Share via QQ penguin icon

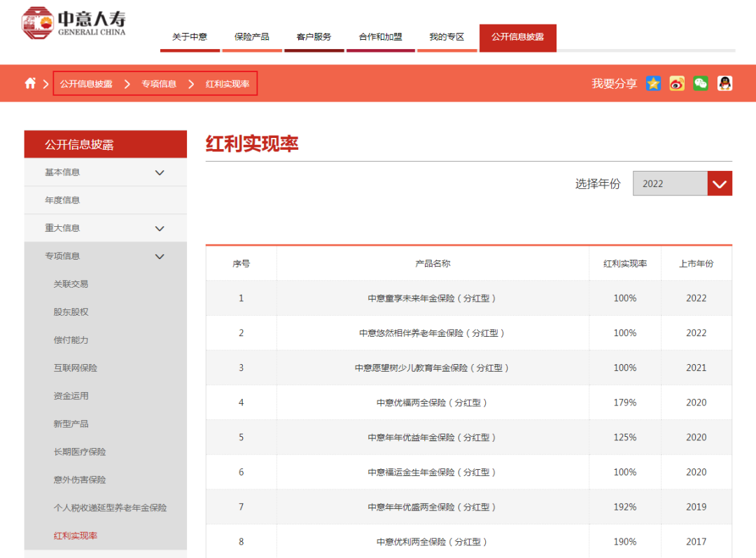pos(724,83)
